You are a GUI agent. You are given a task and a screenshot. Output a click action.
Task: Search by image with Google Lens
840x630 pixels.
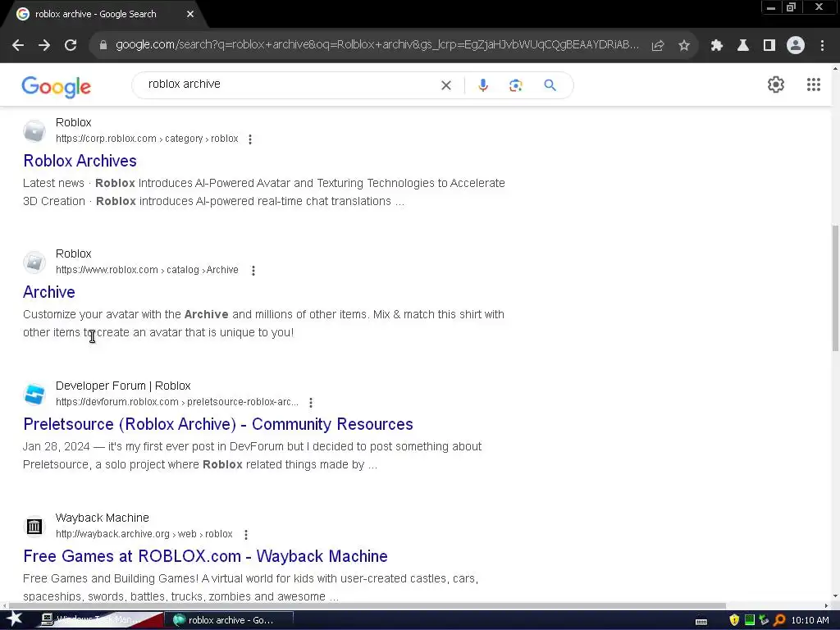click(x=515, y=85)
